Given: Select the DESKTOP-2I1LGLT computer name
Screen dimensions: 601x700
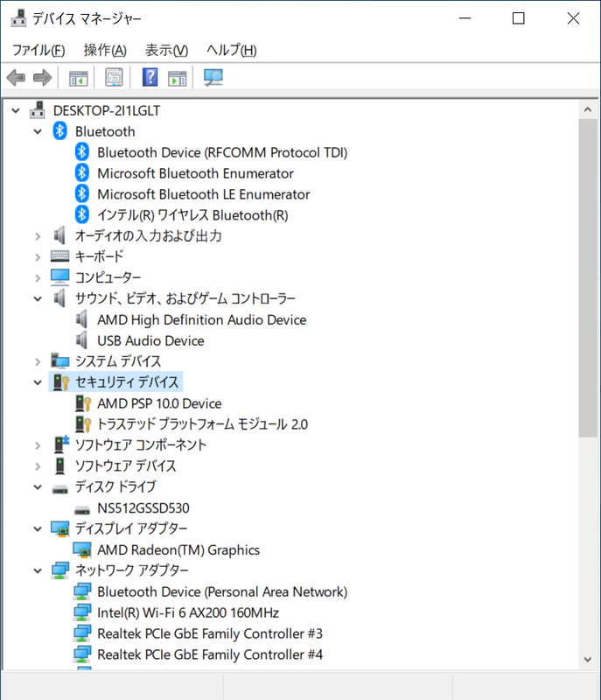Looking at the screenshot, I should [107, 110].
